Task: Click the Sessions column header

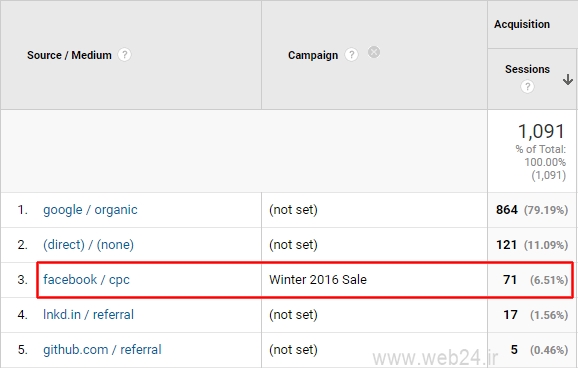Action: [527, 69]
